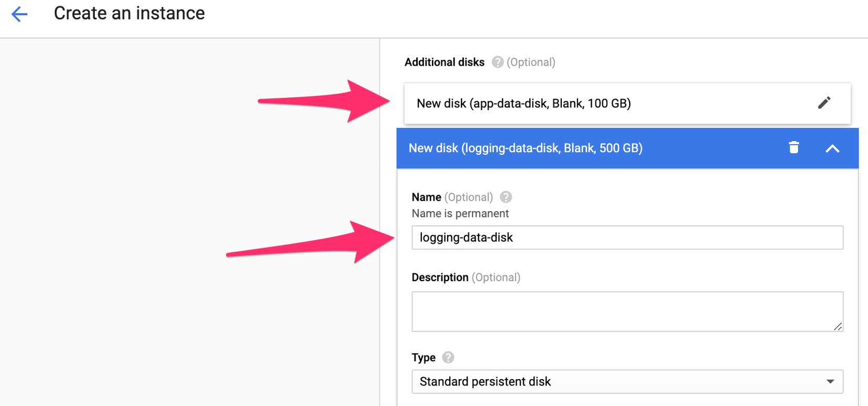868x406 pixels.
Task: Show help tooltip beside the Name label
Action: (x=506, y=197)
